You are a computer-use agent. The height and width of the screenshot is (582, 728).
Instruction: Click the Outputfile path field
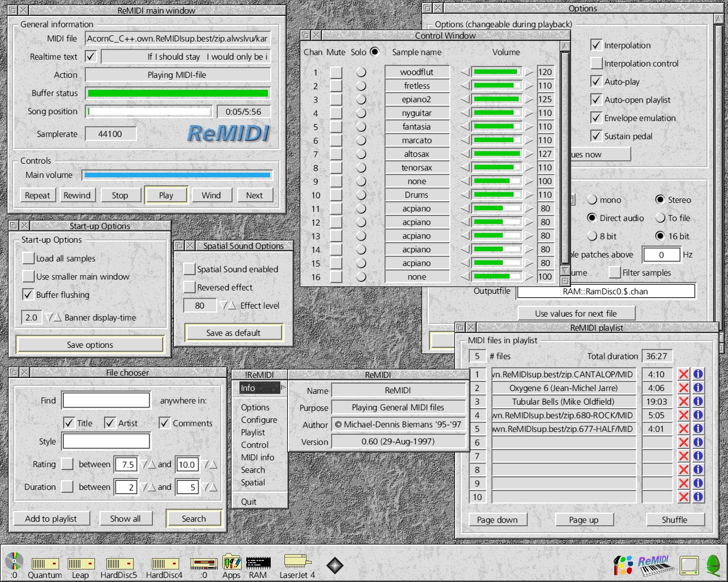606,291
